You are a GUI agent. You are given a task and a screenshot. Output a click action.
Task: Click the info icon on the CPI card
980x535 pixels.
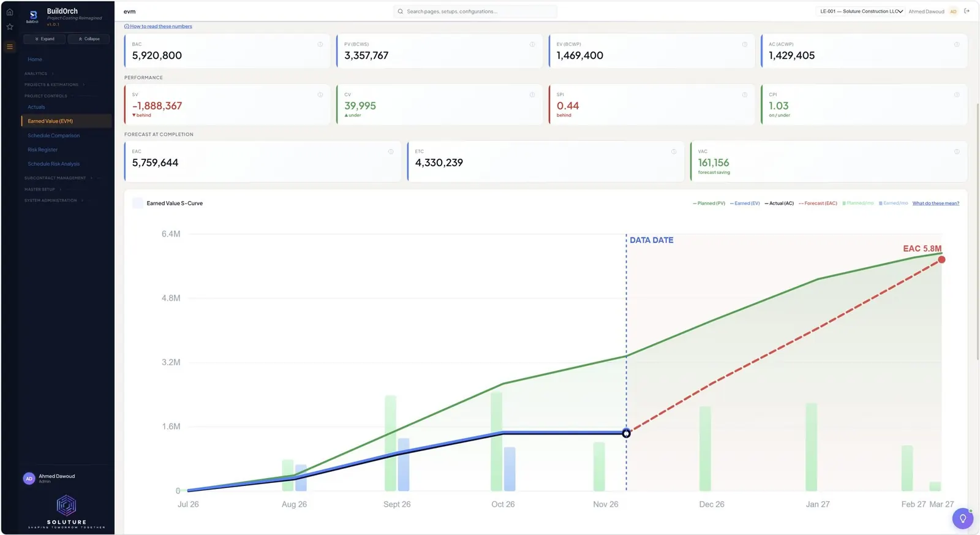tap(957, 94)
